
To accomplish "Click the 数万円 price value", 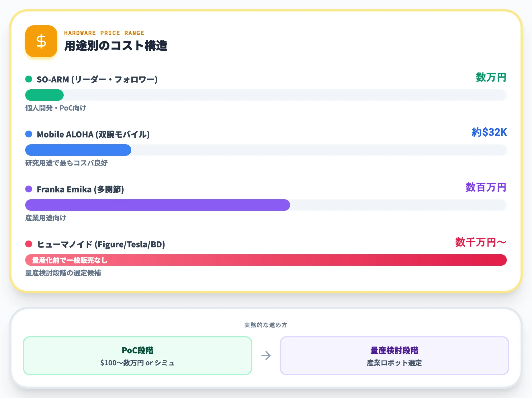I will click(x=491, y=77).
